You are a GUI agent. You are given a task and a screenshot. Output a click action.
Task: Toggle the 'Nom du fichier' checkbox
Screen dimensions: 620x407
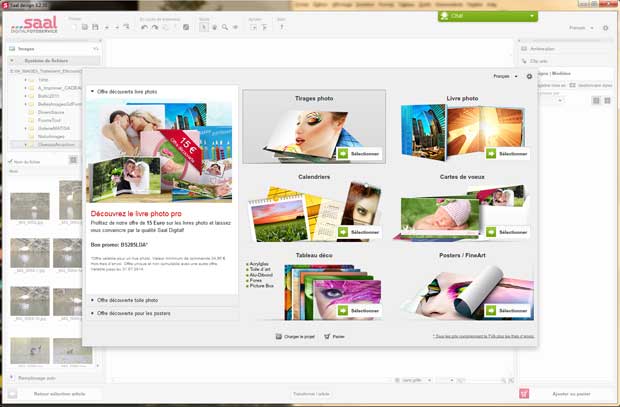[x=10, y=161]
